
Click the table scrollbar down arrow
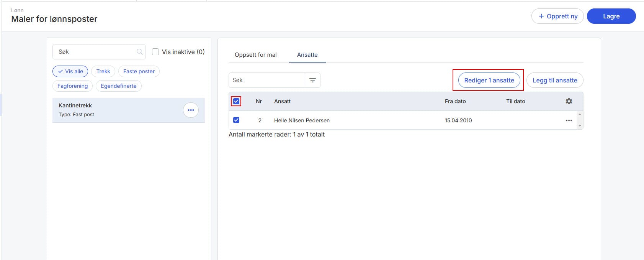pyautogui.click(x=580, y=126)
